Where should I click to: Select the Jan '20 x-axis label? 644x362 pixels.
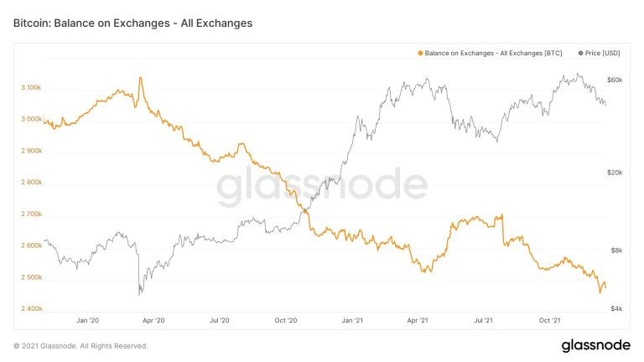88,320
